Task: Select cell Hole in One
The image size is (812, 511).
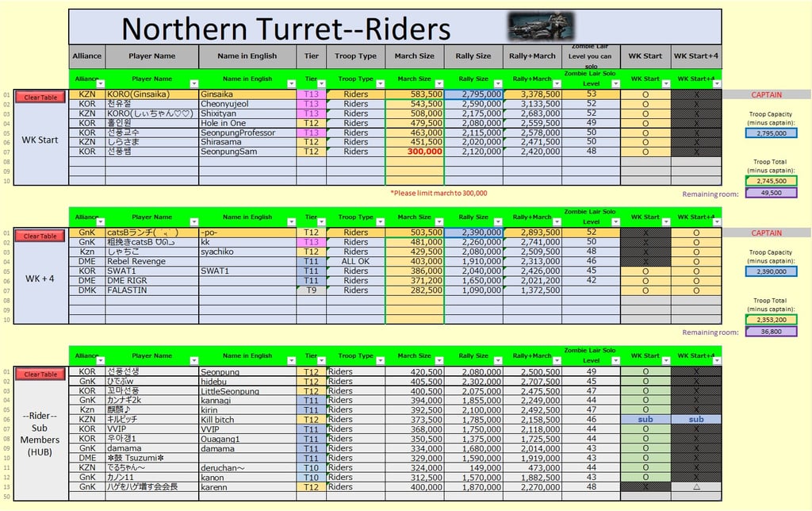Action: pyautogui.click(x=247, y=123)
